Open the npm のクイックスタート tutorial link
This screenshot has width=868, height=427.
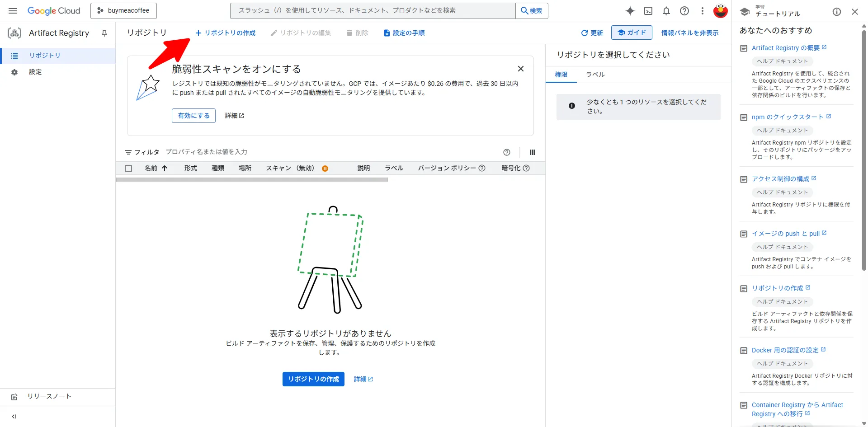tap(786, 117)
